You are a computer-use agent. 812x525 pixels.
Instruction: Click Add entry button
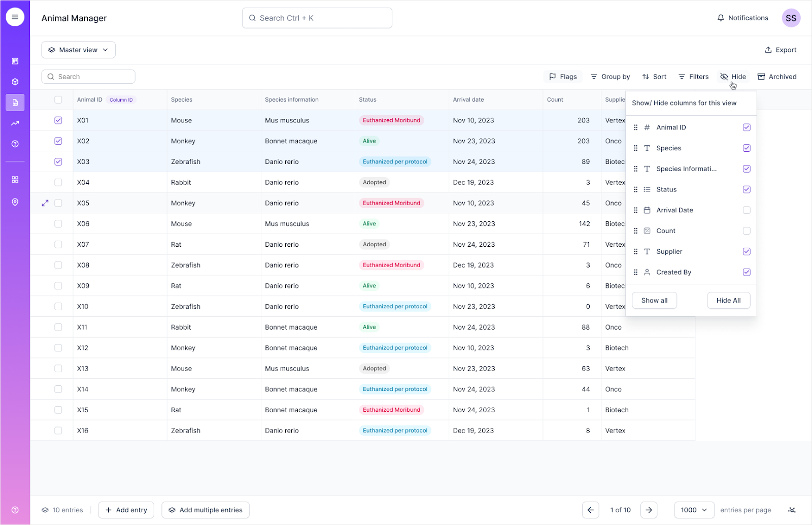click(126, 510)
